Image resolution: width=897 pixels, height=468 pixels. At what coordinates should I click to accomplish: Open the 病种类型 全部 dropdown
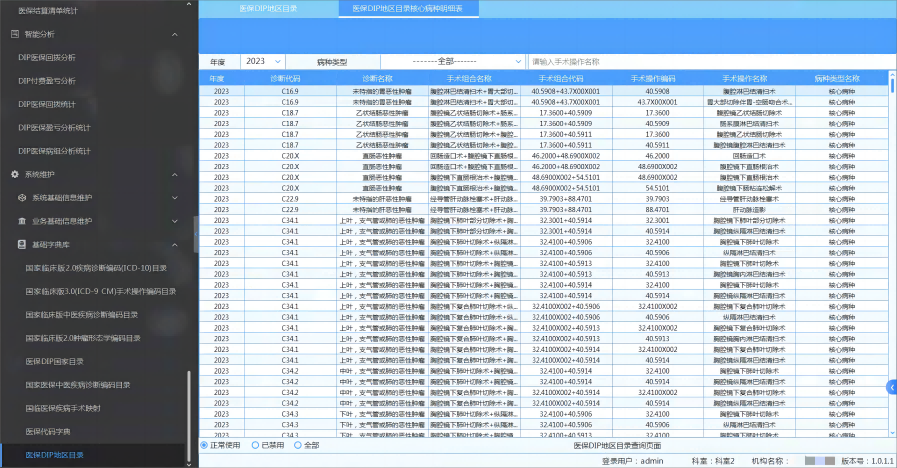tap(453, 61)
